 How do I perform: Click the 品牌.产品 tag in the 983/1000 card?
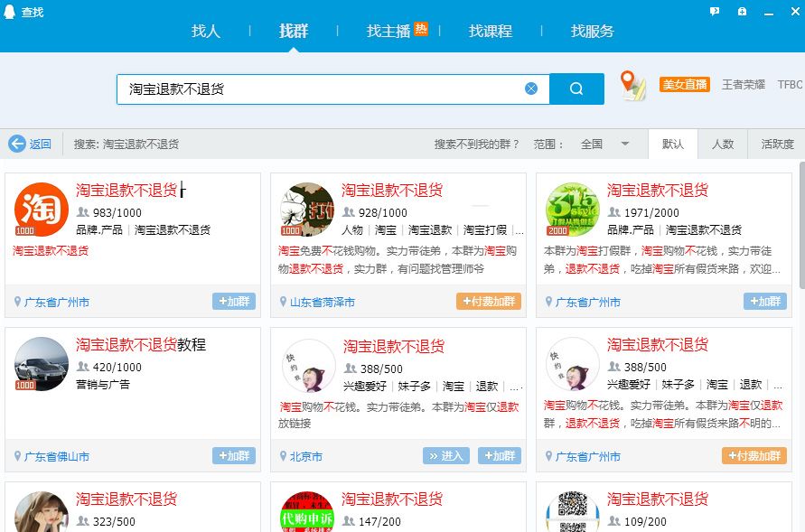pos(99,229)
